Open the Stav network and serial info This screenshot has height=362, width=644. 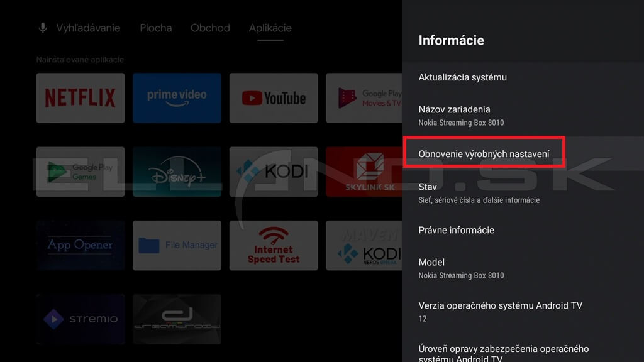[479, 193]
